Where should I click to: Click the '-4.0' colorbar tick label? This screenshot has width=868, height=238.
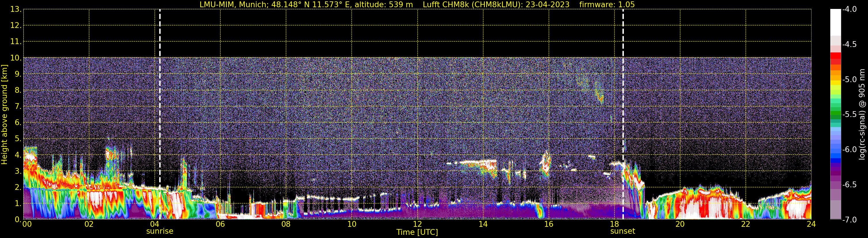coord(850,9)
